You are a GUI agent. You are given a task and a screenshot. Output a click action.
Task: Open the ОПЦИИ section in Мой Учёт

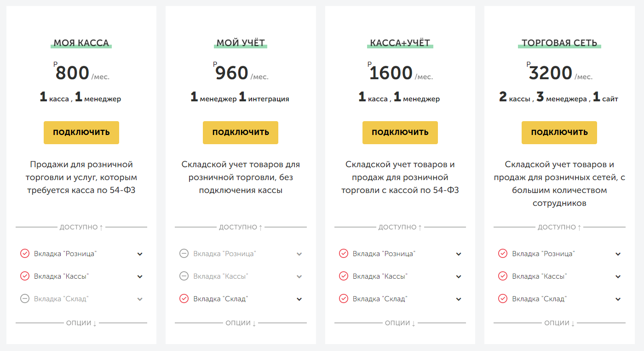pos(241,323)
